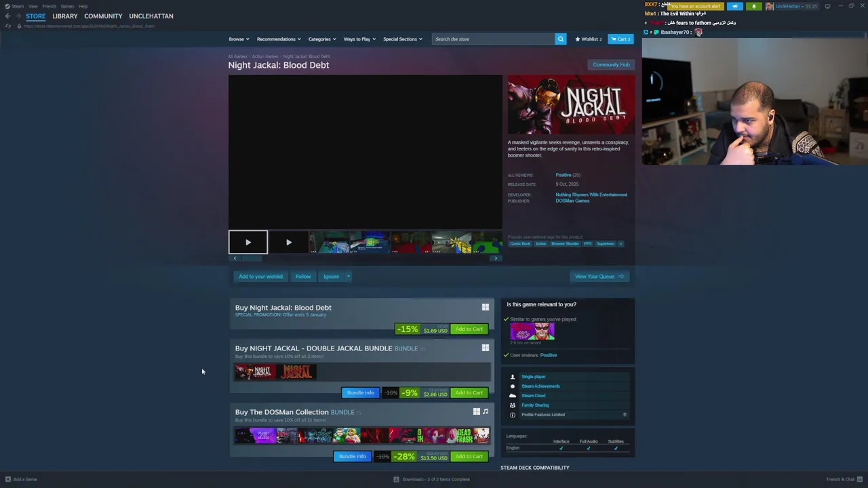
Task: Follow this game
Action: pyautogui.click(x=303, y=277)
